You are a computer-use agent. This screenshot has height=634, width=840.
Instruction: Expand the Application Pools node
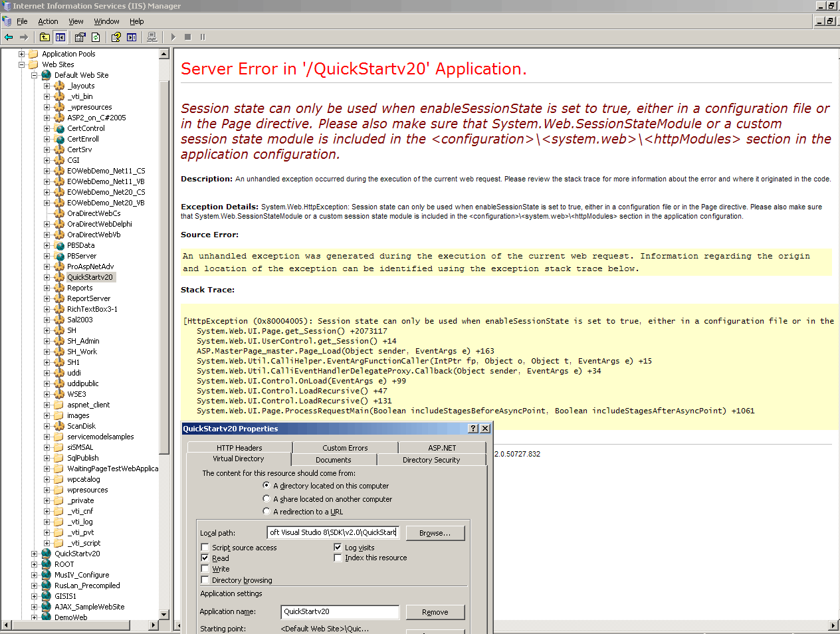click(x=21, y=54)
